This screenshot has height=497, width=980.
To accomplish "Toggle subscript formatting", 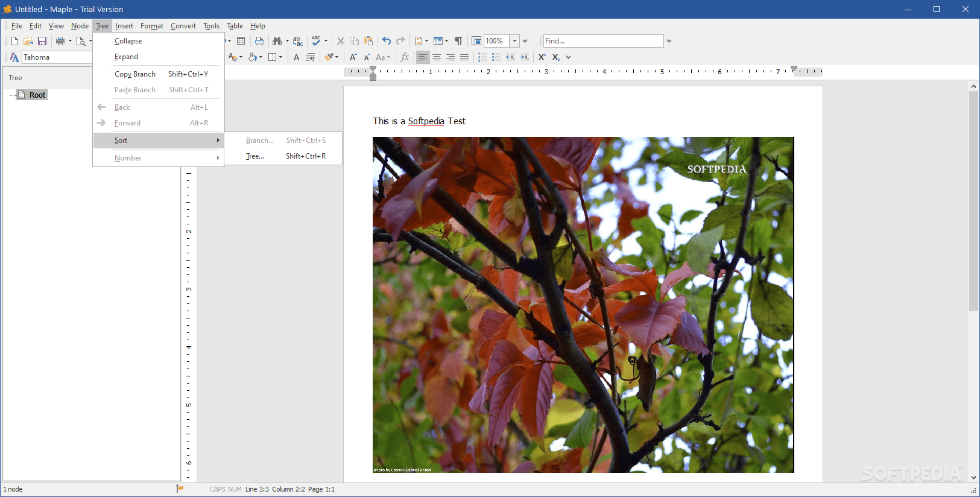I will click(x=556, y=57).
